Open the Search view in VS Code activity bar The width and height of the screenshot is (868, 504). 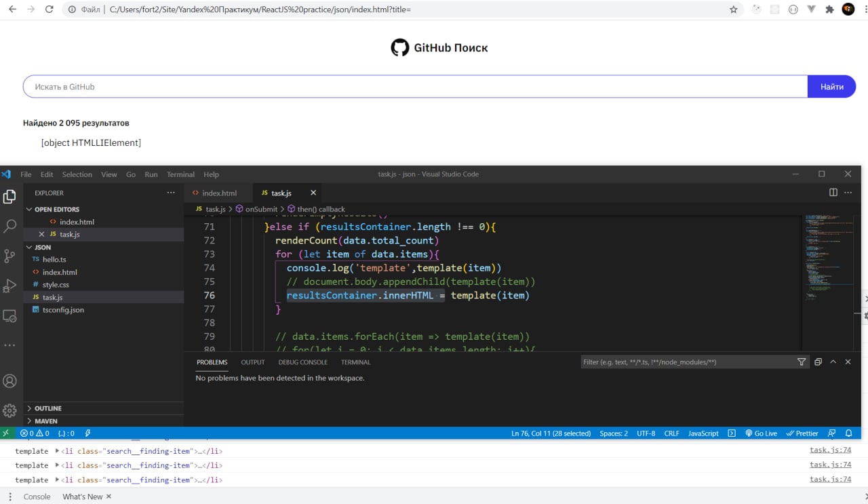9,226
